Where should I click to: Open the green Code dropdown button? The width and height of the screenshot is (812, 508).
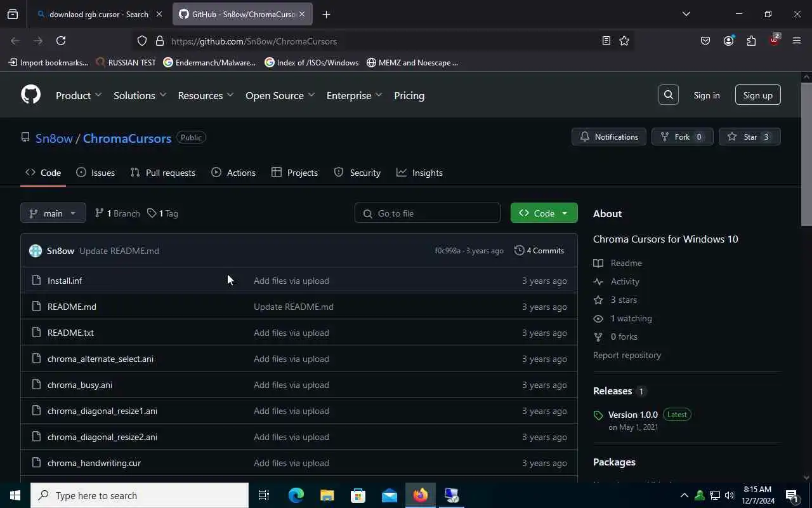(x=544, y=213)
